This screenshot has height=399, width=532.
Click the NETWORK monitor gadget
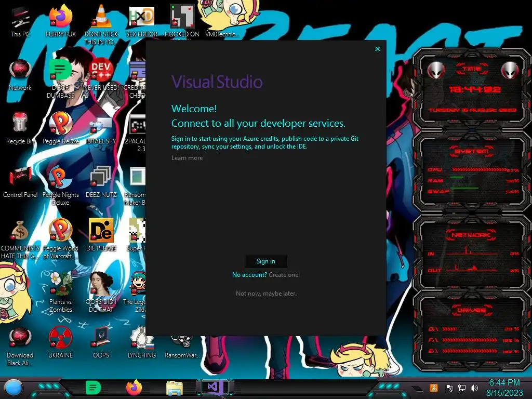point(472,252)
